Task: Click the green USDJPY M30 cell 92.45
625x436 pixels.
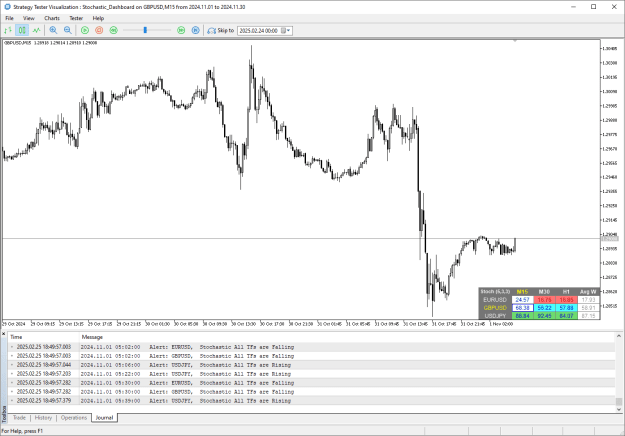Action: (544, 316)
